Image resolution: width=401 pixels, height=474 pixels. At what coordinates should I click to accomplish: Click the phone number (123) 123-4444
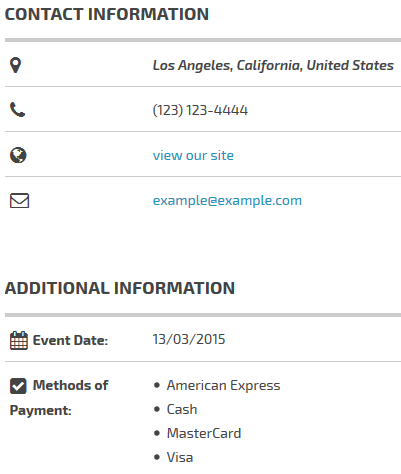click(x=200, y=110)
